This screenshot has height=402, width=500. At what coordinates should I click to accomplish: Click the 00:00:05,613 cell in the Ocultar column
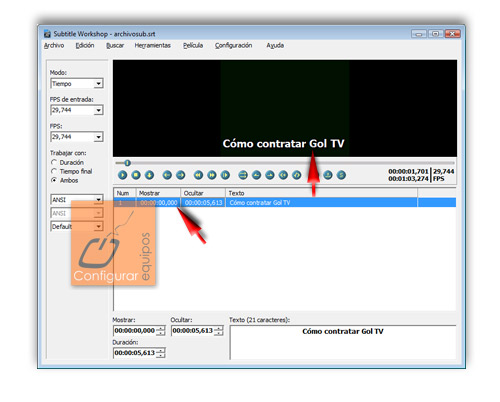click(x=203, y=202)
